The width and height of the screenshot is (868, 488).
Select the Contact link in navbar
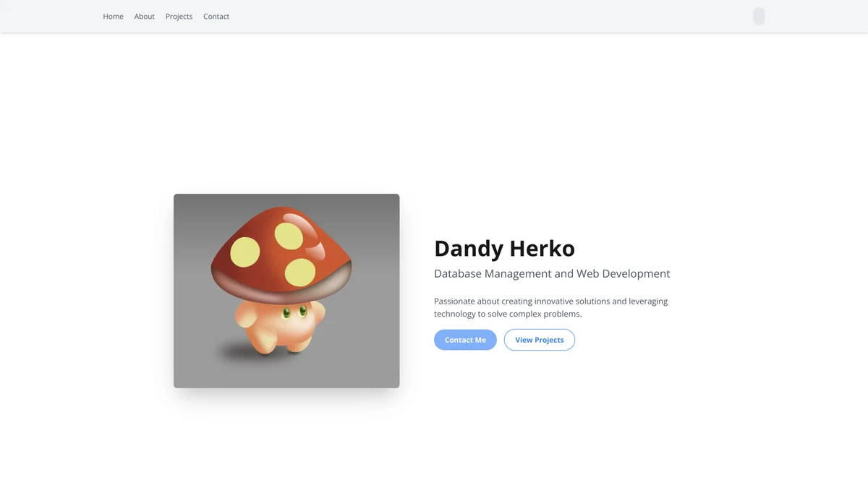(216, 17)
